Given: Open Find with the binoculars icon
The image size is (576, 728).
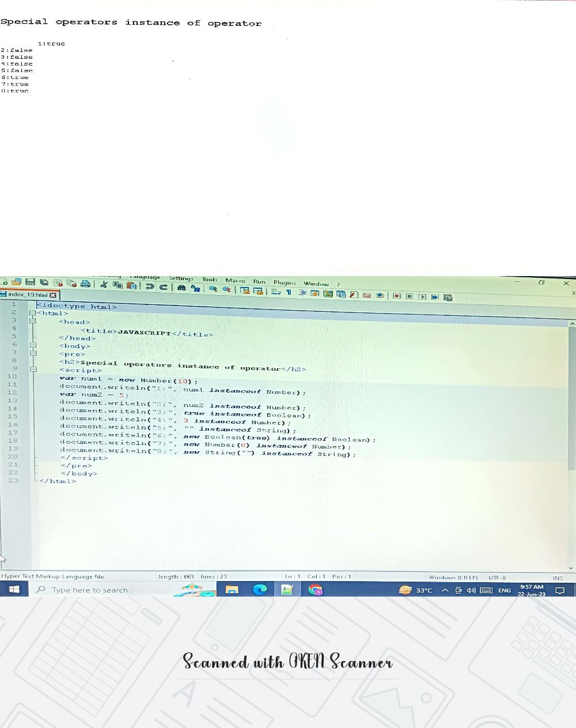Looking at the screenshot, I should (x=181, y=287).
